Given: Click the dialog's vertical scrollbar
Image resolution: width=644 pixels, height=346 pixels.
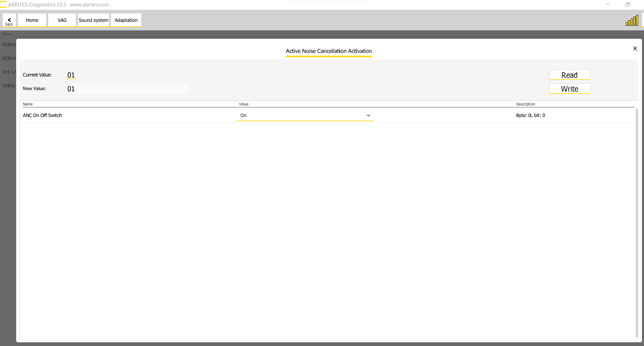Looking at the screenshot, I should [637, 223].
